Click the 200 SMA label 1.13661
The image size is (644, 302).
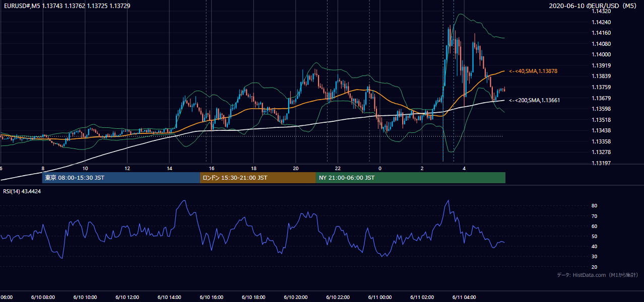pos(534,100)
